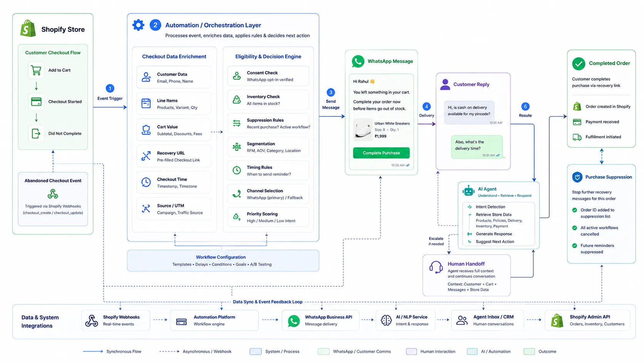Click the Checkout Time clock icon

[x=146, y=182]
